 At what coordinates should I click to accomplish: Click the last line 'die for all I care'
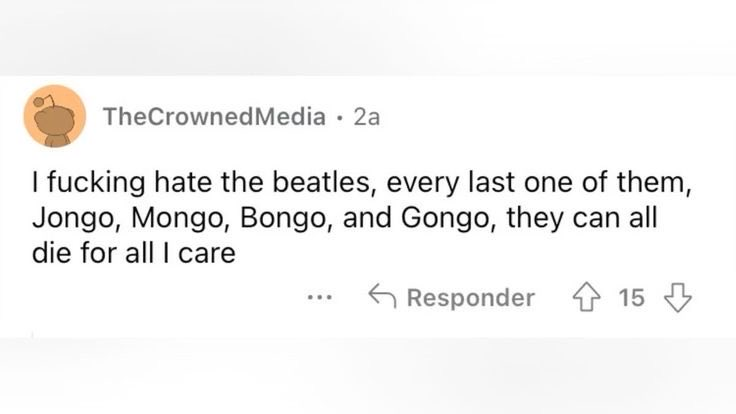tap(133, 253)
